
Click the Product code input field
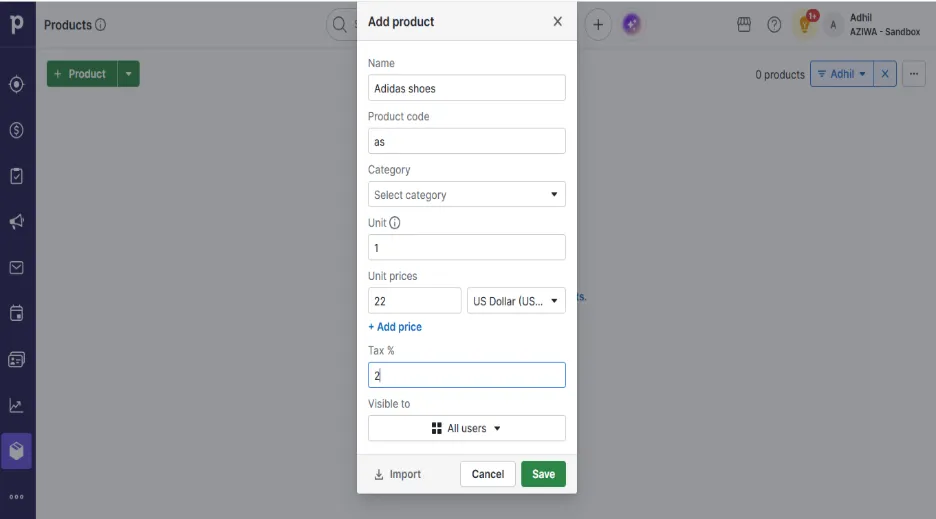pos(467,142)
